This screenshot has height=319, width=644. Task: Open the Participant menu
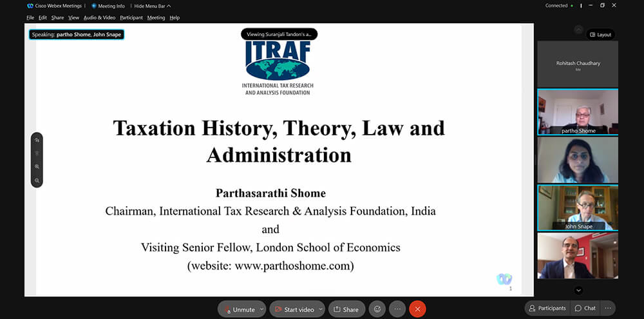tap(131, 17)
